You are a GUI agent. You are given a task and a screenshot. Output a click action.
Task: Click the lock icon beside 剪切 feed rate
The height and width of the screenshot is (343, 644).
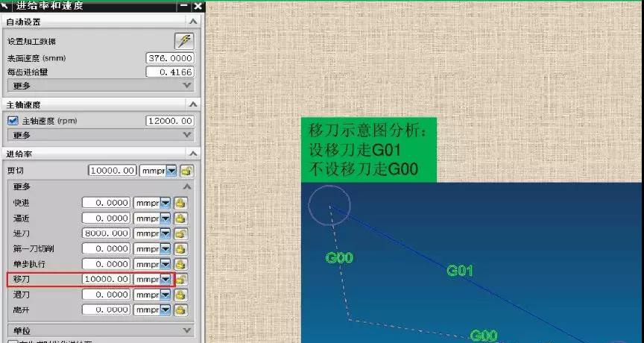tap(186, 171)
